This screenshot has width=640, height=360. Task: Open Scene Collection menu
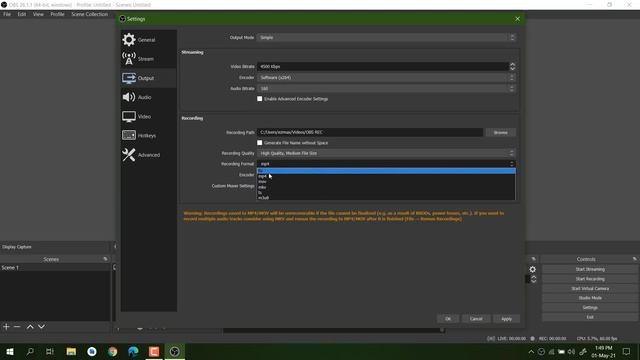[x=89, y=14]
